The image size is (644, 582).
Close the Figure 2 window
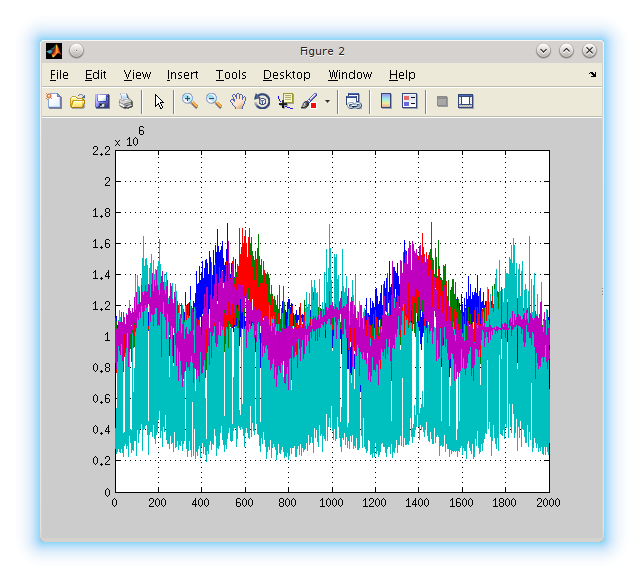pos(589,51)
